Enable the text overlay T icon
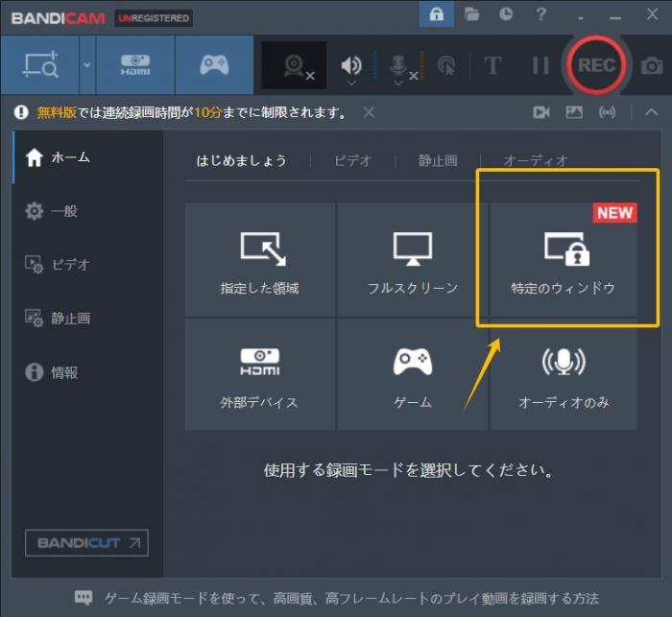The width and height of the screenshot is (672, 617). coord(492,65)
